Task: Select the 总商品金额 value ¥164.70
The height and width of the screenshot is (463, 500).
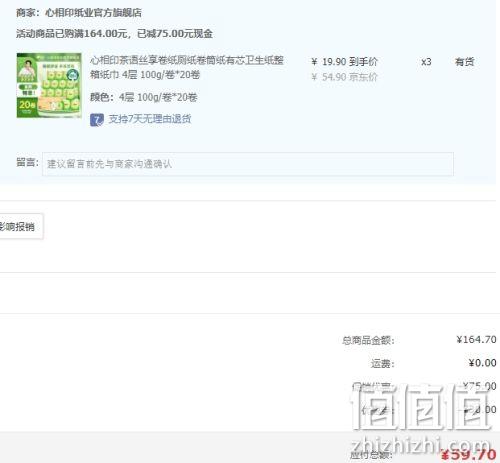Action: click(476, 340)
